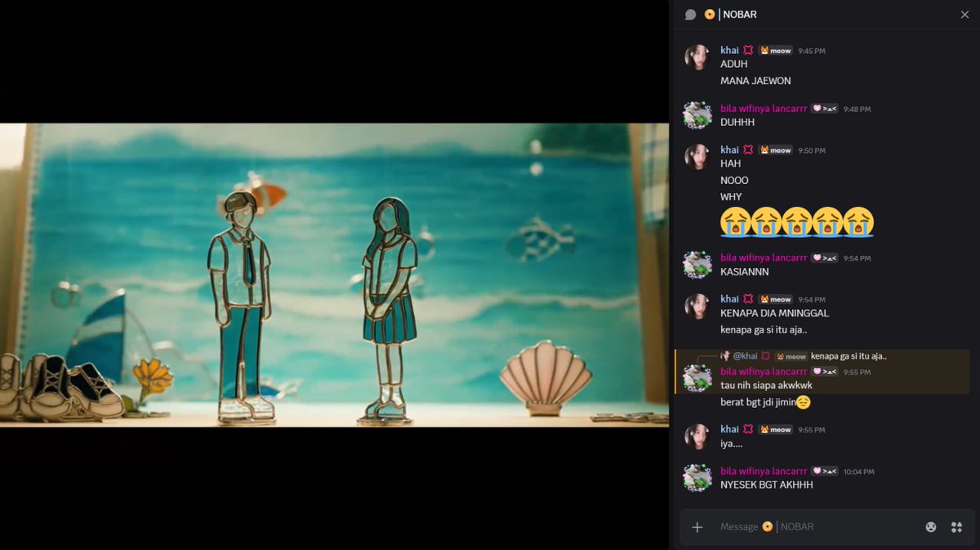Screen dimensions: 980x550
Task: Click the red badge icon next to khai 9:45 PM
Action: [x=748, y=51]
